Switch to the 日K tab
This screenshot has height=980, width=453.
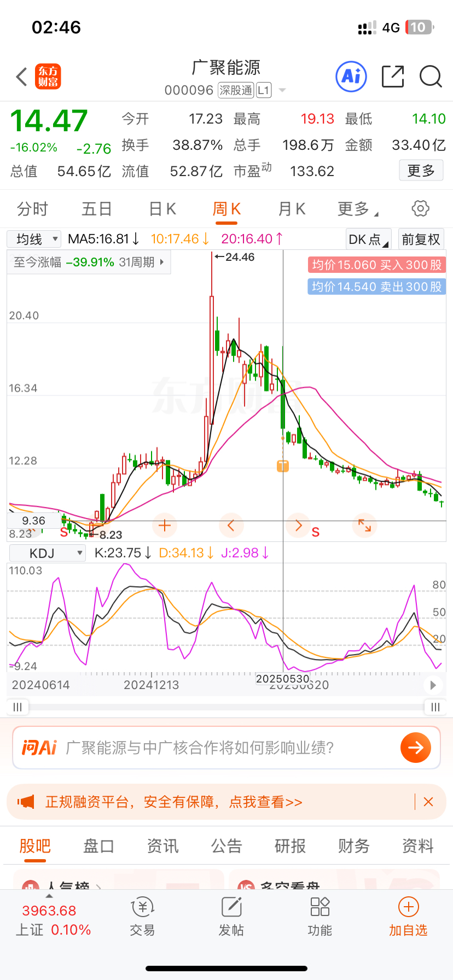[162, 208]
